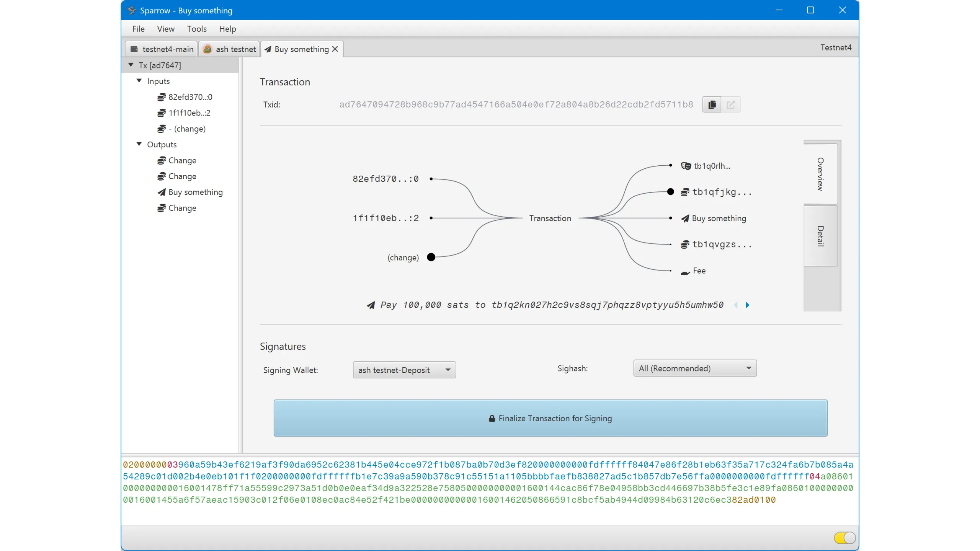Click the next payment arrow icon
This screenshot has height=551, width=980.
pyautogui.click(x=747, y=305)
